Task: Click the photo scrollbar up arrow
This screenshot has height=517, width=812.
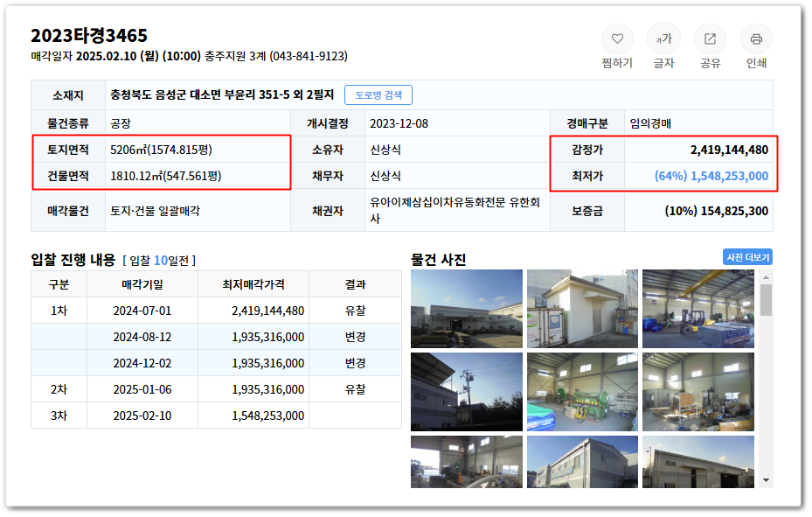Action: tap(767, 277)
